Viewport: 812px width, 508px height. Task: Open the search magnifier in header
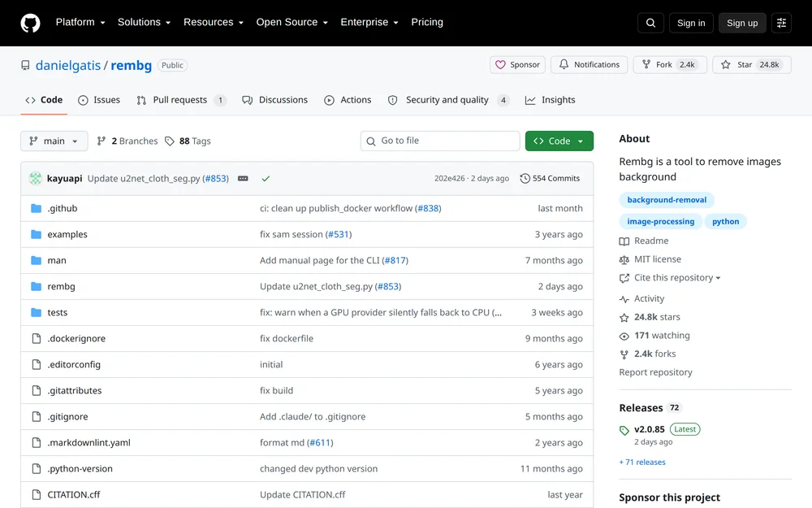[x=650, y=23]
